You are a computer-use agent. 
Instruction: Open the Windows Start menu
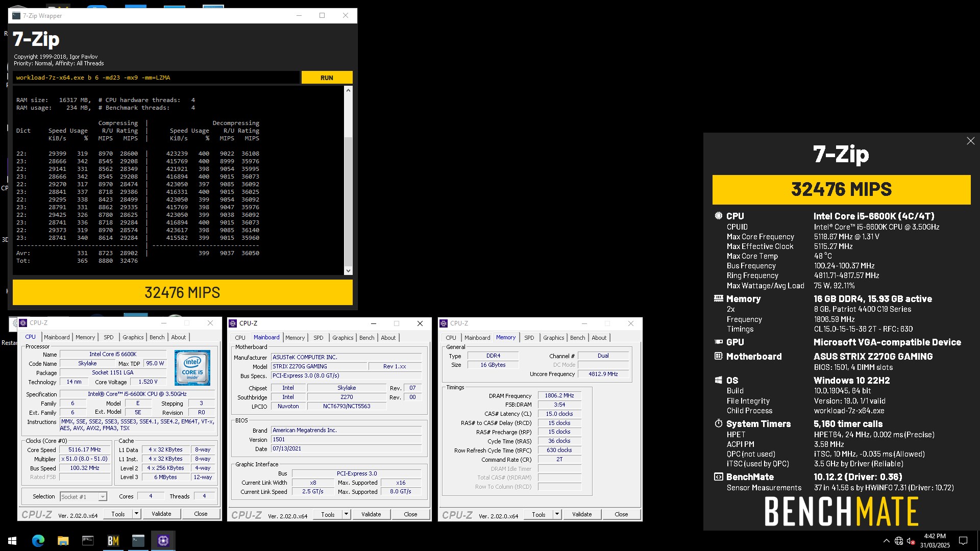click(12, 541)
